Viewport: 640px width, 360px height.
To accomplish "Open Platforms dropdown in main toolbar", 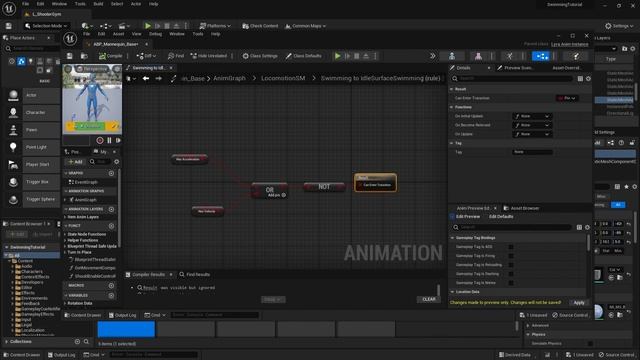I will (215, 26).
